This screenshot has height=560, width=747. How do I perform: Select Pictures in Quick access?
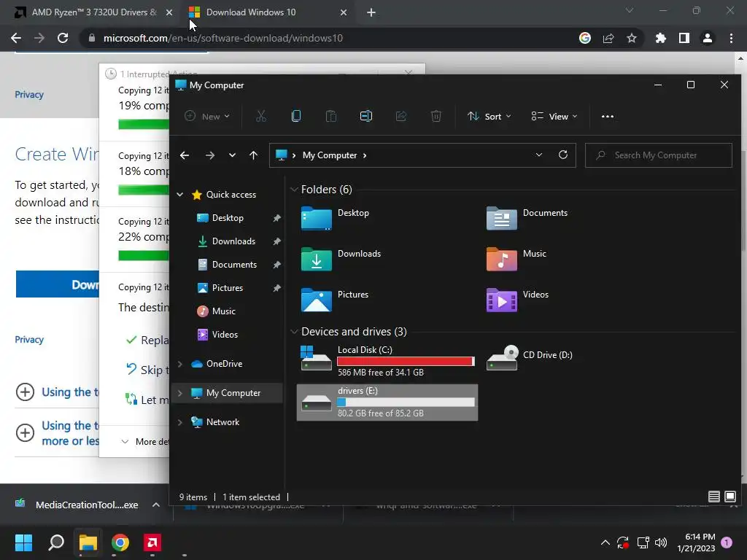(228, 287)
